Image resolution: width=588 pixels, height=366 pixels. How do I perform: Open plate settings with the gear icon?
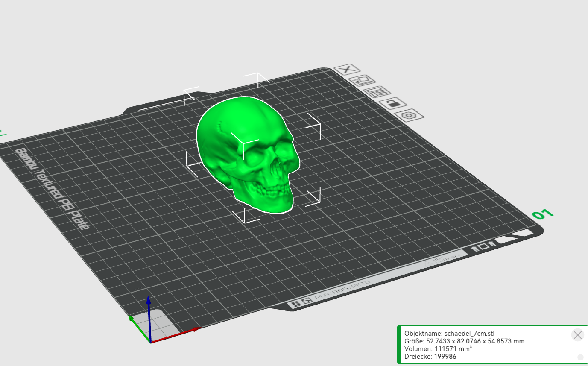(x=408, y=115)
